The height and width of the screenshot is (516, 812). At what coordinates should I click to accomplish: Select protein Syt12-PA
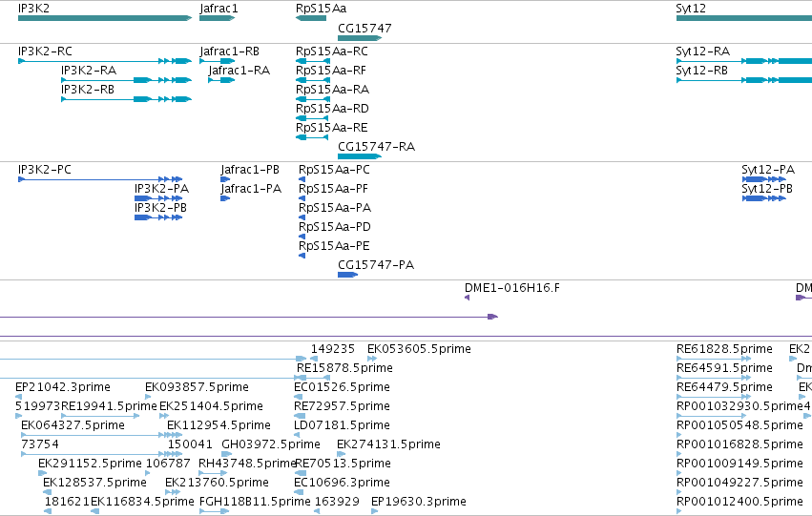click(x=764, y=179)
